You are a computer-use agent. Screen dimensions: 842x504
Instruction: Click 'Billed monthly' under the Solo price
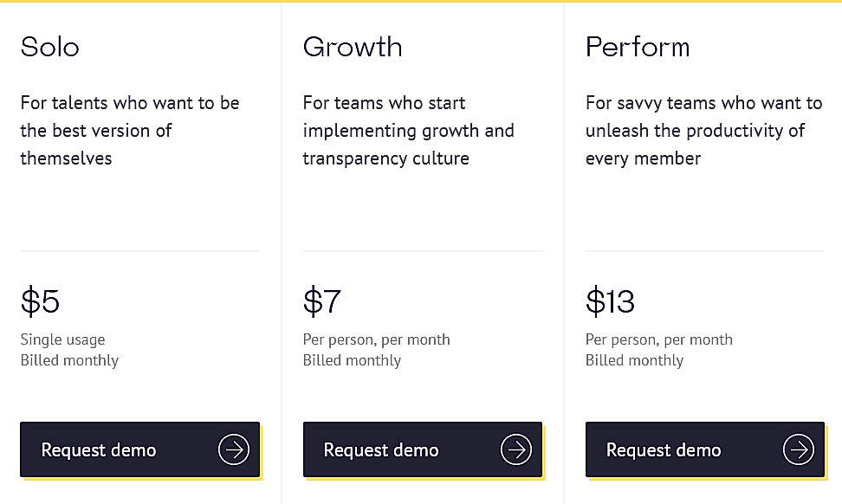[69, 360]
